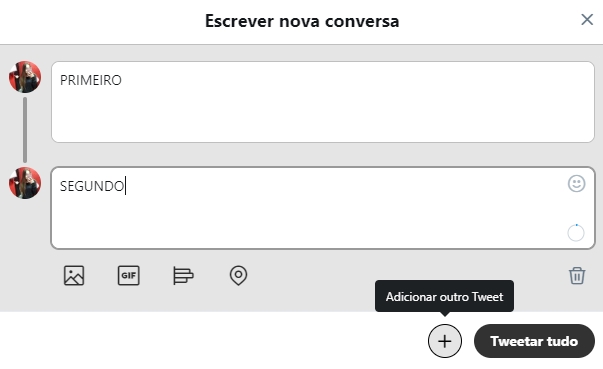603x369 pixels.
Task: Click the Escrever nova conversa title
Action: 302,21
